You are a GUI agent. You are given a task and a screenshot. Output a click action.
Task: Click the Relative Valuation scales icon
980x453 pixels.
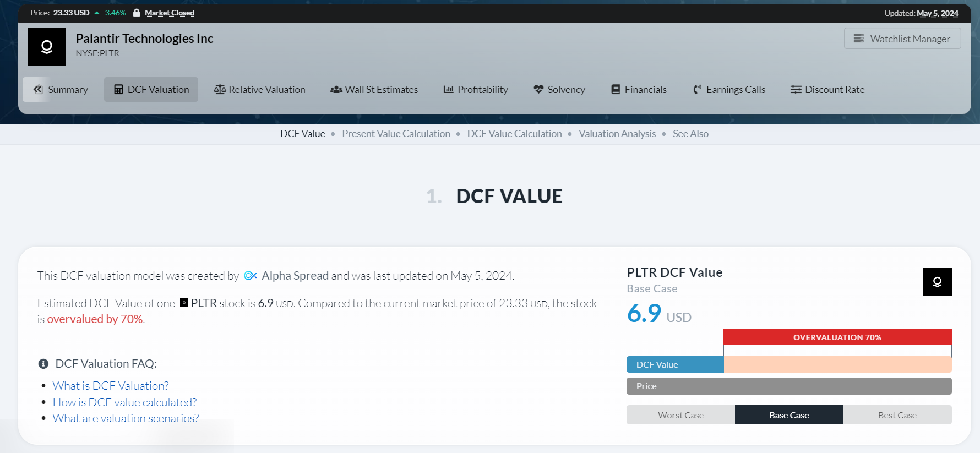[x=220, y=90]
